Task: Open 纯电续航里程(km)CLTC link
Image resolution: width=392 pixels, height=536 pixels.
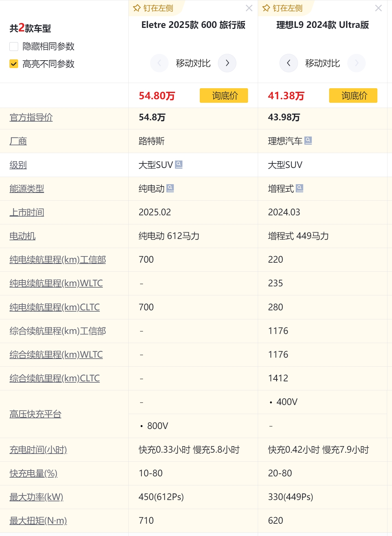Action: tap(54, 307)
